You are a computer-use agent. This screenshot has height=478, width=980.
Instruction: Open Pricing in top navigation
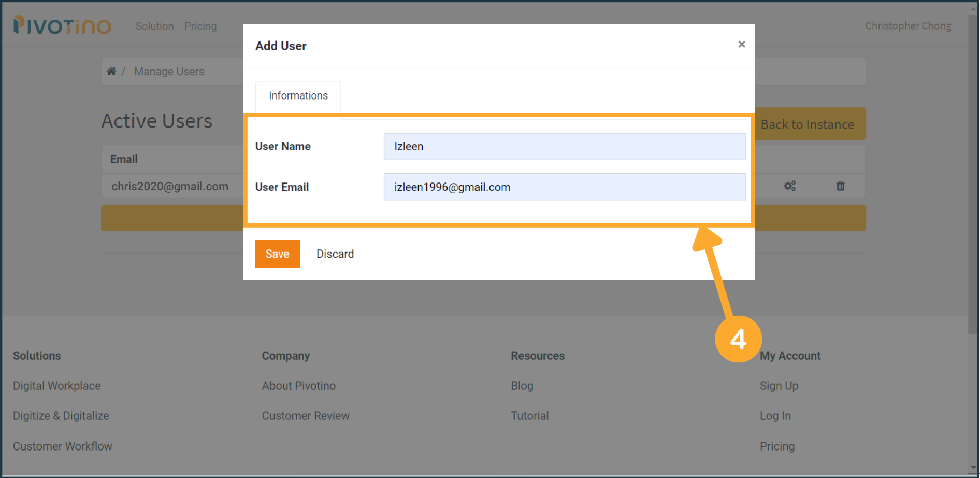[x=200, y=26]
